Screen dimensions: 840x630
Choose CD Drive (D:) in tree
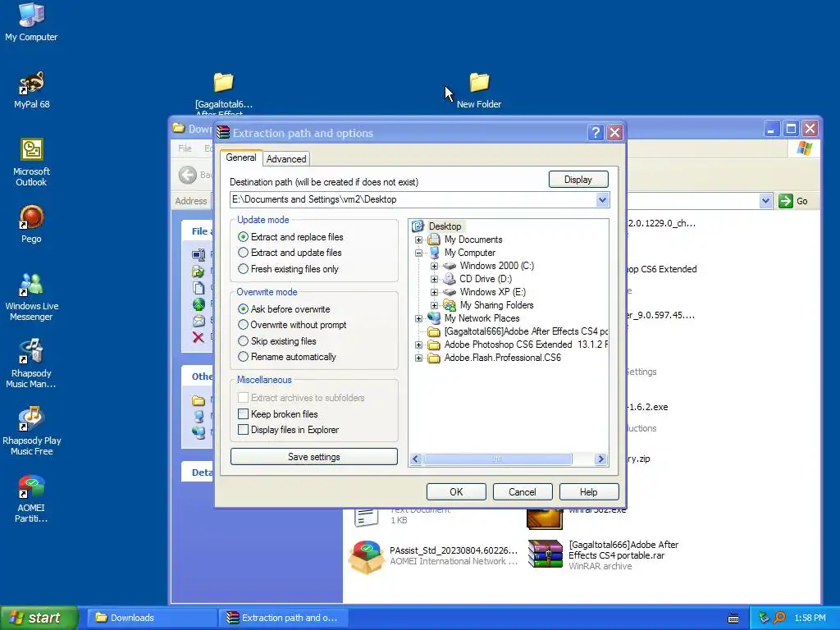[x=486, y=279]
